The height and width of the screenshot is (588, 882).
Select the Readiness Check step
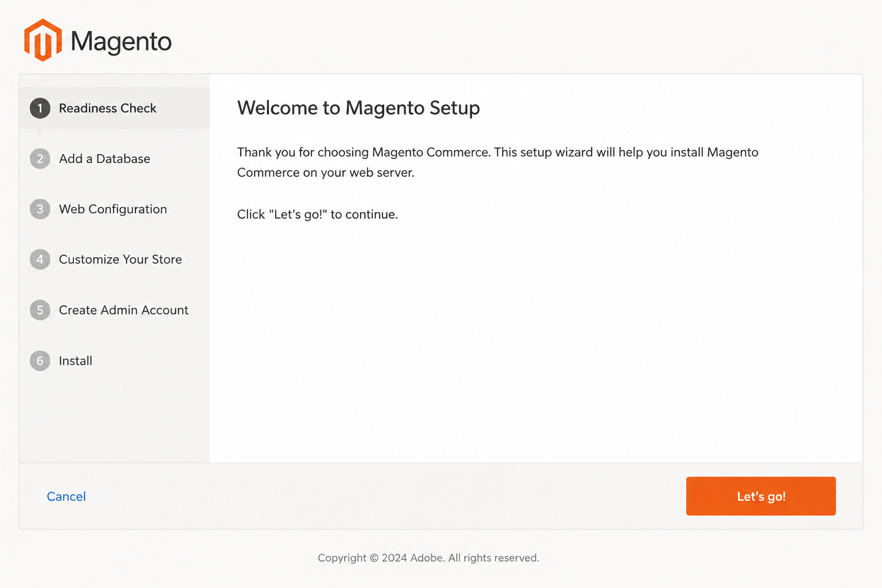tap(107, 108)
